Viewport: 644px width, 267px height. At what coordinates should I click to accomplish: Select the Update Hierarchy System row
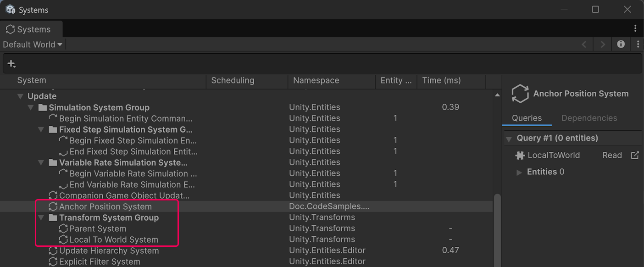246,250
